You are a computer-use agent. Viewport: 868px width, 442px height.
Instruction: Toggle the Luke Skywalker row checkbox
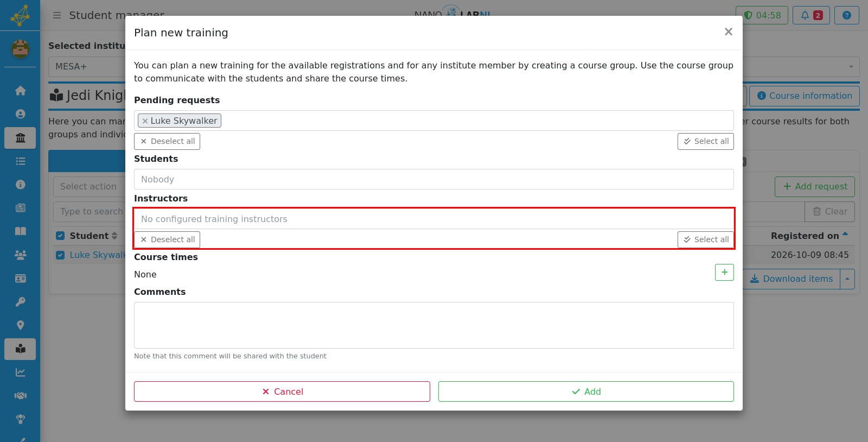(60, 255)
